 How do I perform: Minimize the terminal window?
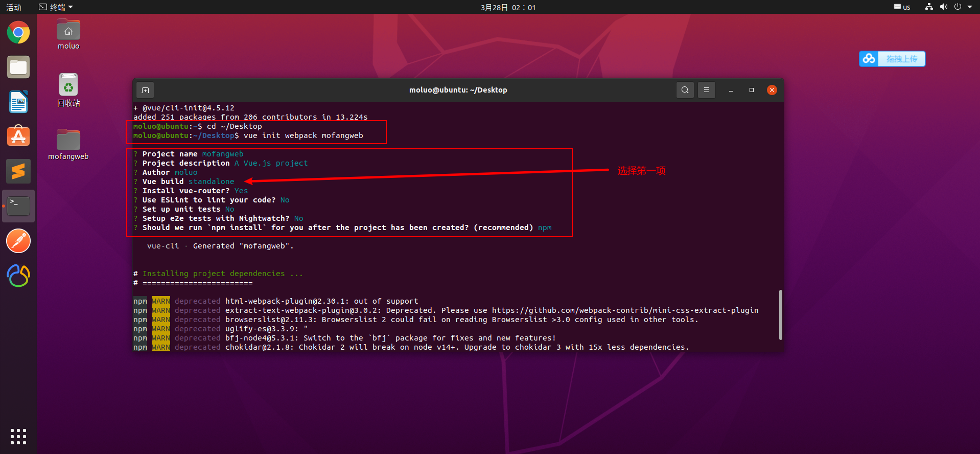tap(731, 90)
